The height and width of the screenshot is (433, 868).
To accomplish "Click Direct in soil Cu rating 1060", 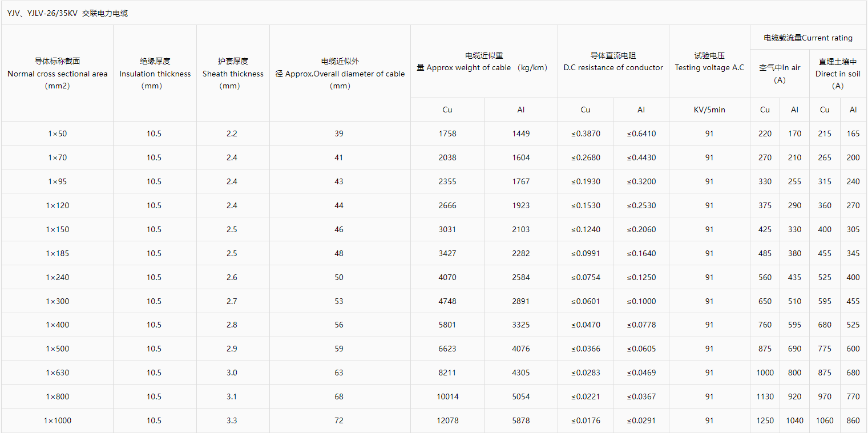I will [x=825, y=420].
